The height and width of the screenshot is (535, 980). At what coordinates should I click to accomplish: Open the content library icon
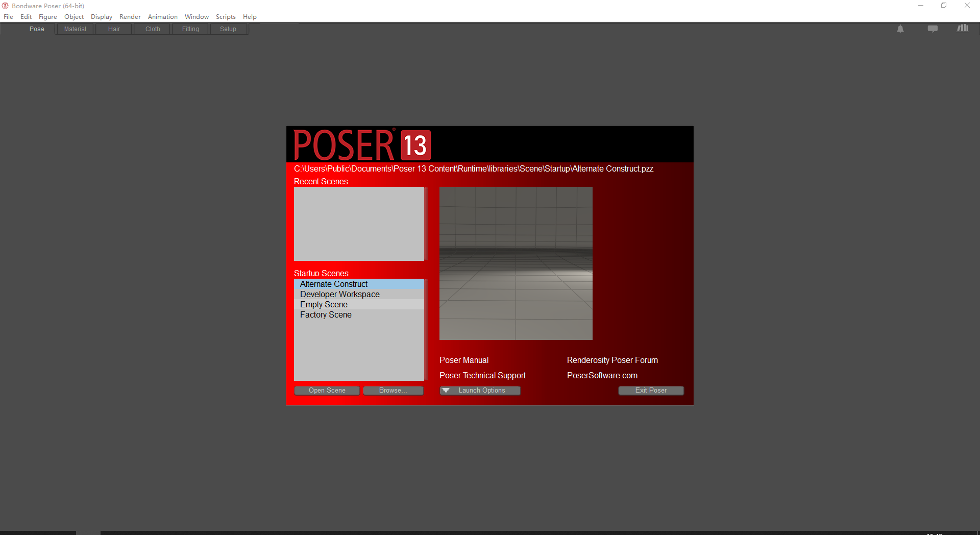click(963, 29)
